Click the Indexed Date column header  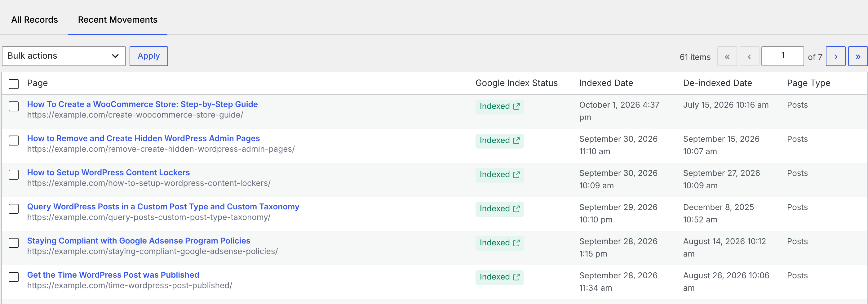click(606, 83)
